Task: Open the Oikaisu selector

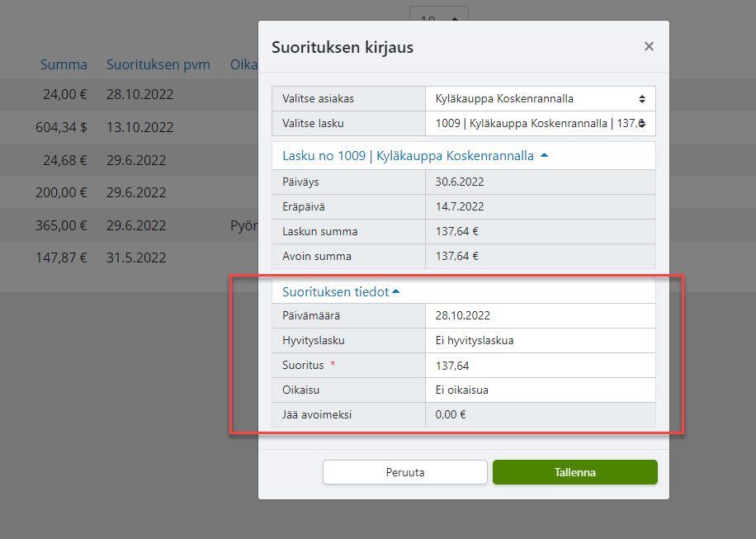Action: pos(540,390)
